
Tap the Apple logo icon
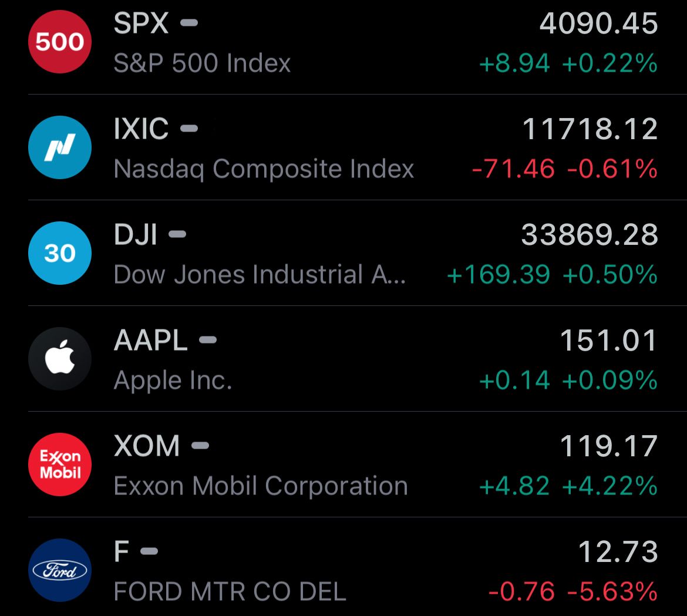(60, 358)
